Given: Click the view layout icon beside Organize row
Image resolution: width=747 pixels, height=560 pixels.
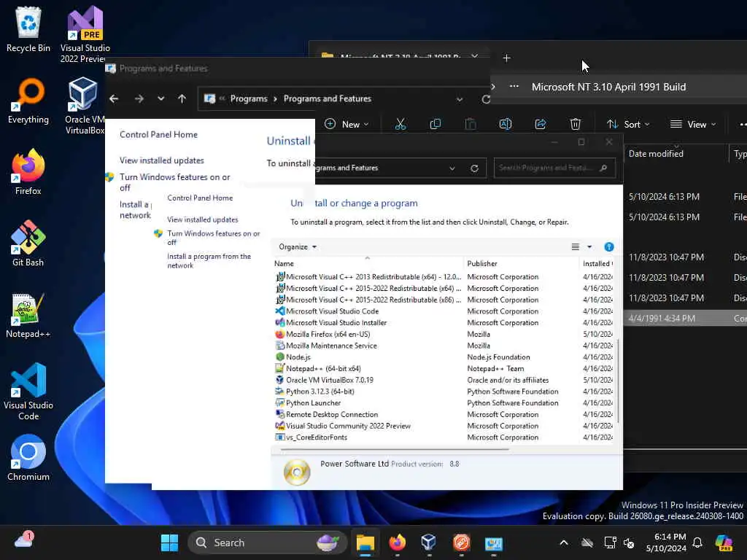Looking at the screenshot, I should click(576, 246).
